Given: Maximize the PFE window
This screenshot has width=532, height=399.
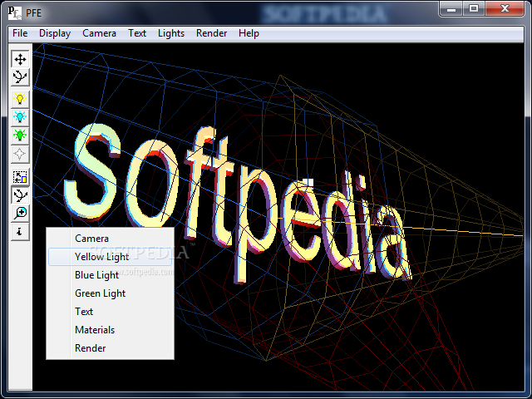Looking at the screenshot, I should coord(474,9).
